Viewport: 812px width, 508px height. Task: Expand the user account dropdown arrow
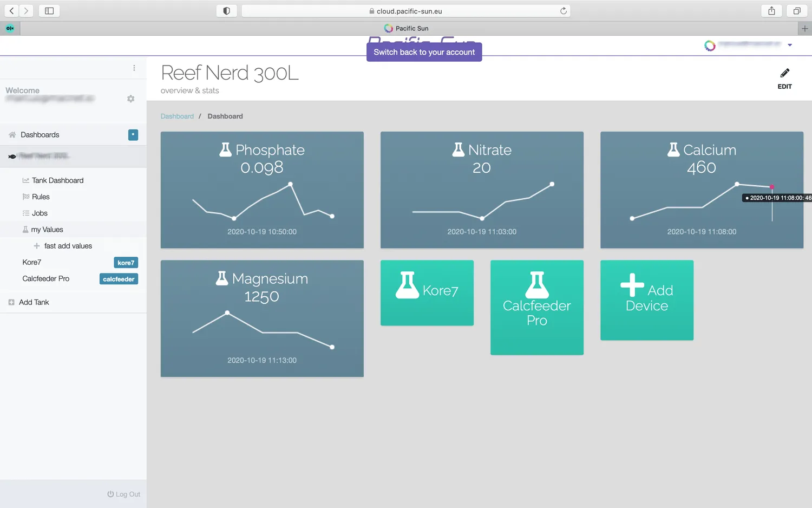coord(790,45)
